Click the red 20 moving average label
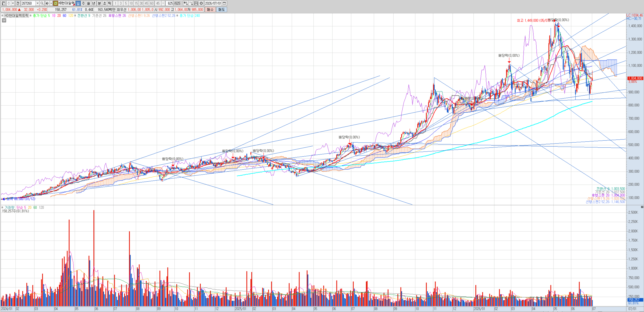This screenshot has width=644, height=312. 59,16
